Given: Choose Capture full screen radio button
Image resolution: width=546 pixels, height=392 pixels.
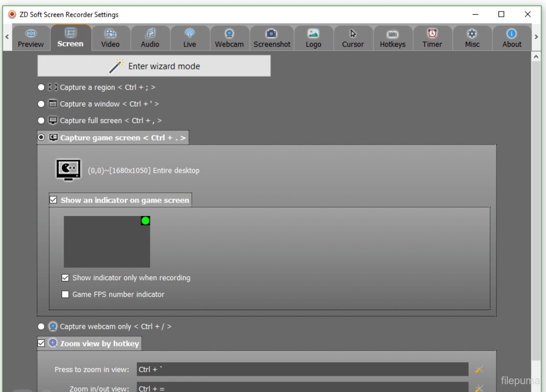Looking at the screenshot, I should 41,121.
